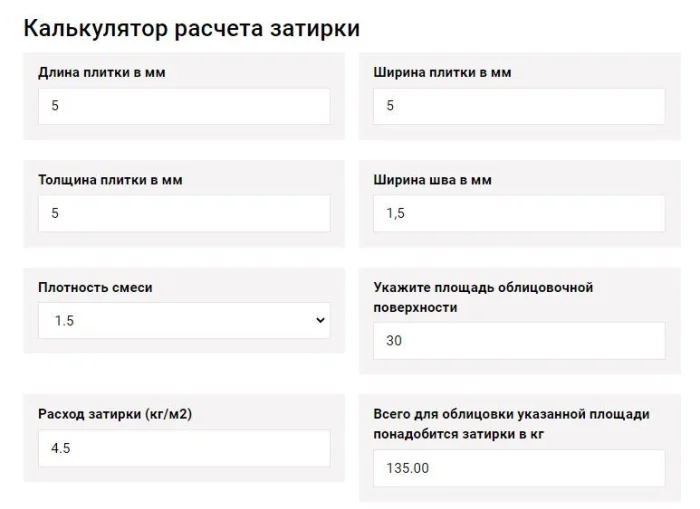Click the Толщина плитки в мм label
This screenshot has width=700, height=509.
click(x=110, y=180)
